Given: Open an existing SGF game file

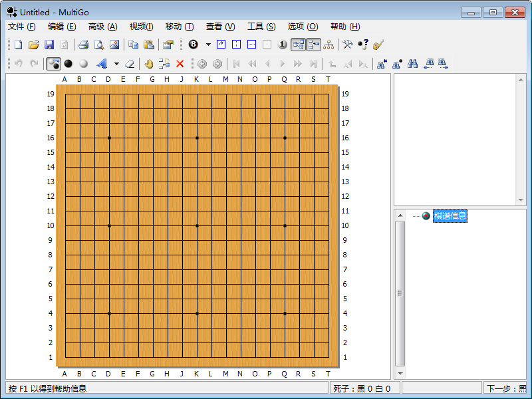Looking at the screenshot, I should coord(34,44).
